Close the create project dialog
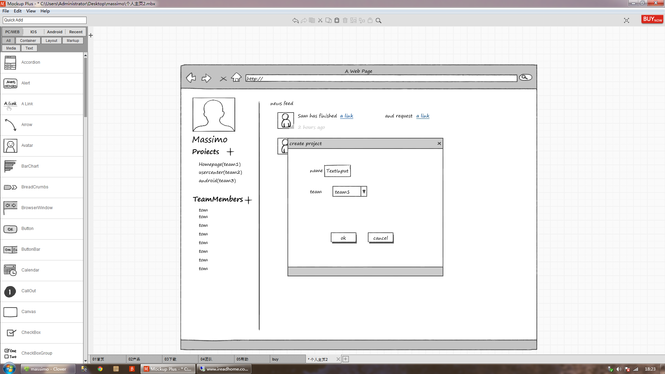 pos(439,144)
